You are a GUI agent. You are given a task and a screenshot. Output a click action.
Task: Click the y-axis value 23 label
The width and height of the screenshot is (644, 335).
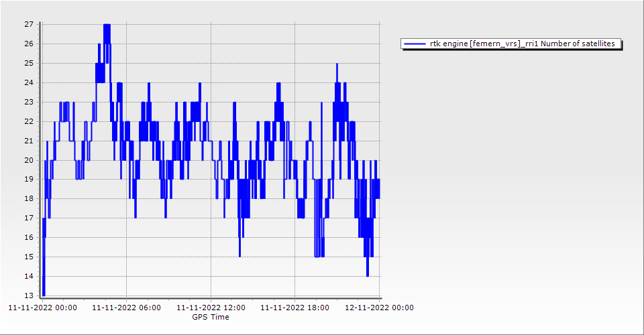pyautogui.click(x=29, y=102)
